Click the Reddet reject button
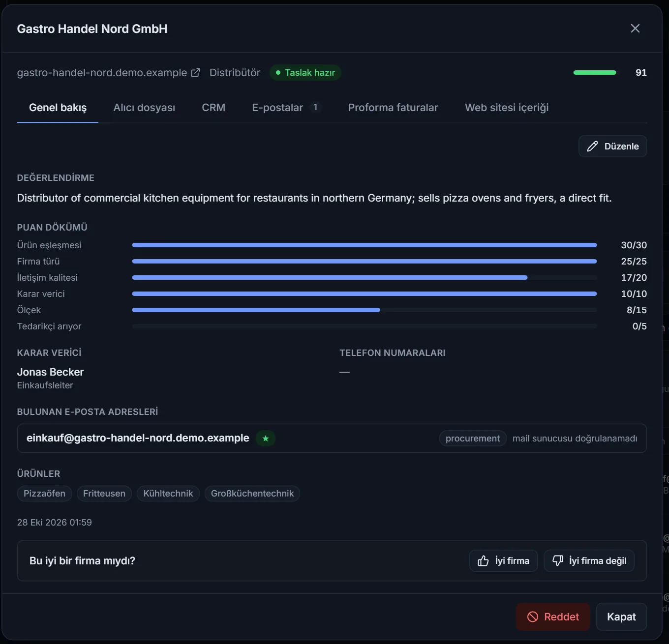The image size is (669, 644). 553,617
